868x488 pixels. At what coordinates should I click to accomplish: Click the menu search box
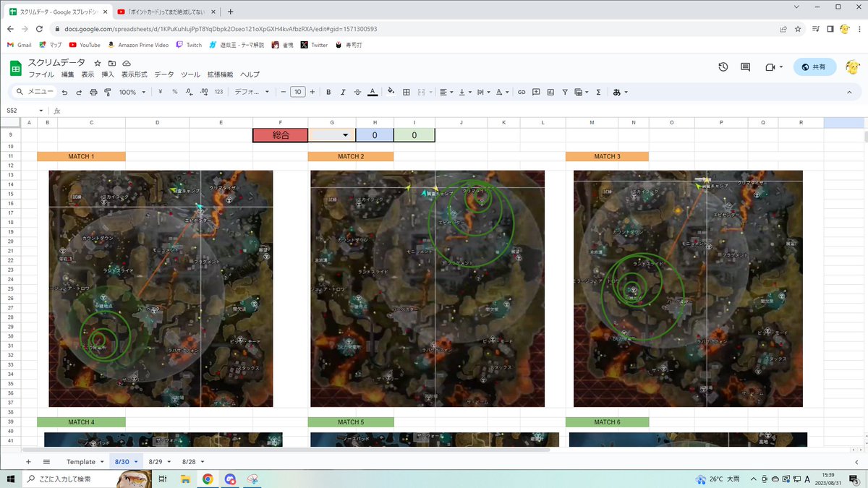[x=33, y=93]
